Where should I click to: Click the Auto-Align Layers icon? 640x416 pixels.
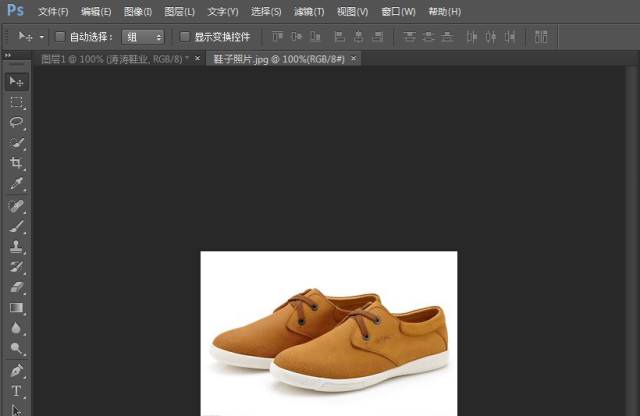[x=541, y=37]
